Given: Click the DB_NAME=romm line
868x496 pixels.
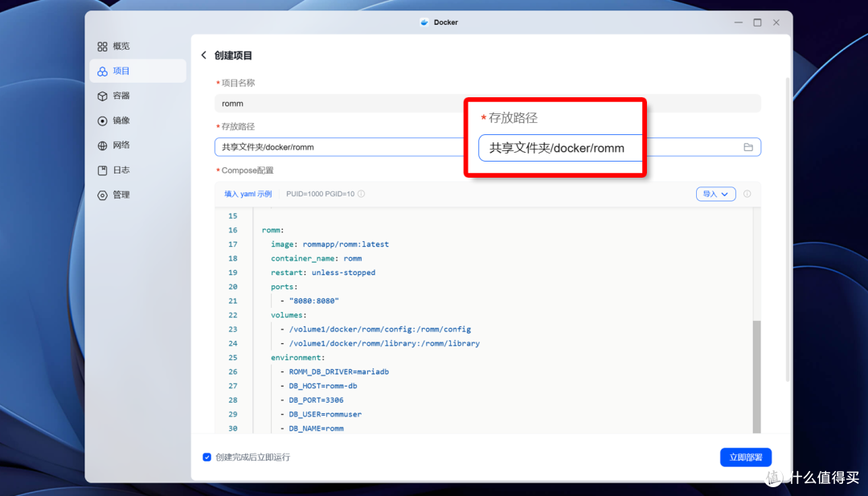Looking at the screenshot, I should pyautogui.click(x=316, y=428).
